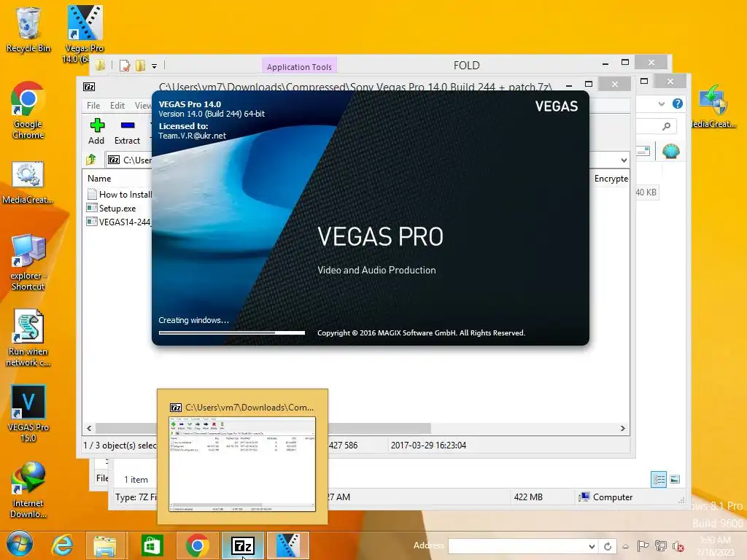Select the Internet Downlo... desktop shortcut
Screen dimensions: 747x560
(x=28, y=489)
